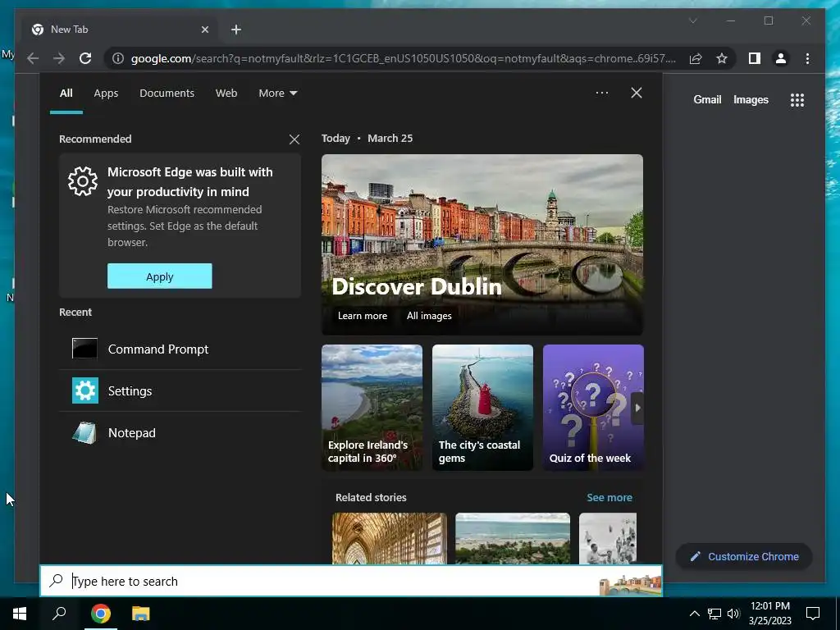Screen dimensions: 840x630
Task: Click the gear icon in Edge recommendation
Action: click(x=83, y=181)
